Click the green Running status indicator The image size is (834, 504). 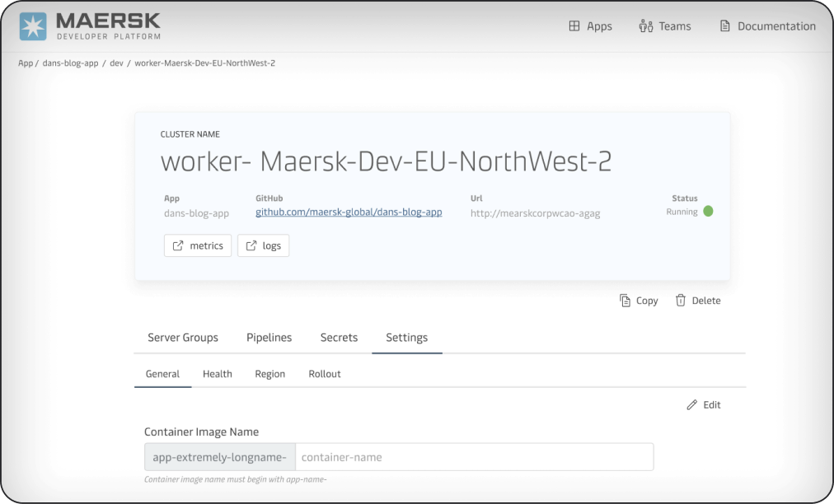707,212
